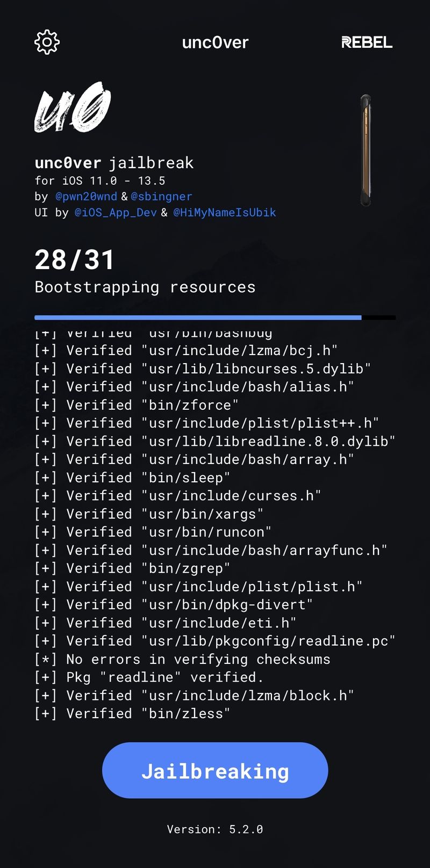Viewport: 430px width, 868px height.
Task: Open @HiMyNameIsUbik designer link
Action: [225, 213]
